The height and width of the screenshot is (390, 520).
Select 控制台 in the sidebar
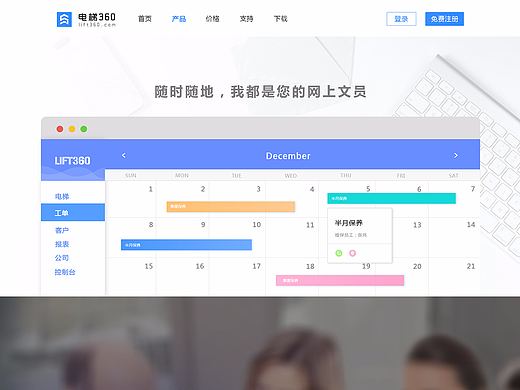65,272
